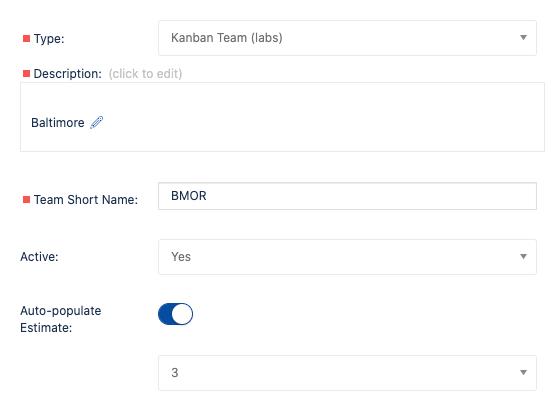
Task: Open the Active dropdown set to Yes
Action: click(x=347, y=257)
